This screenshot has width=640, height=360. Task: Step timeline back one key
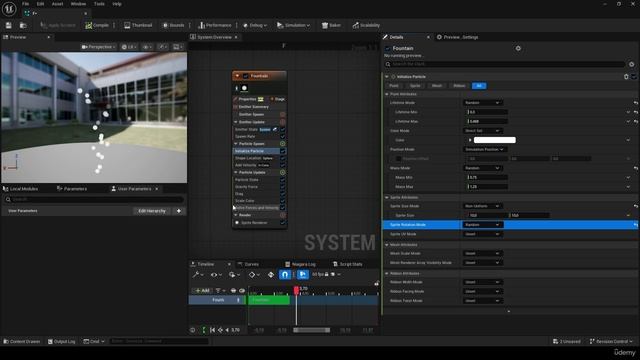click(x=220, y=330)
